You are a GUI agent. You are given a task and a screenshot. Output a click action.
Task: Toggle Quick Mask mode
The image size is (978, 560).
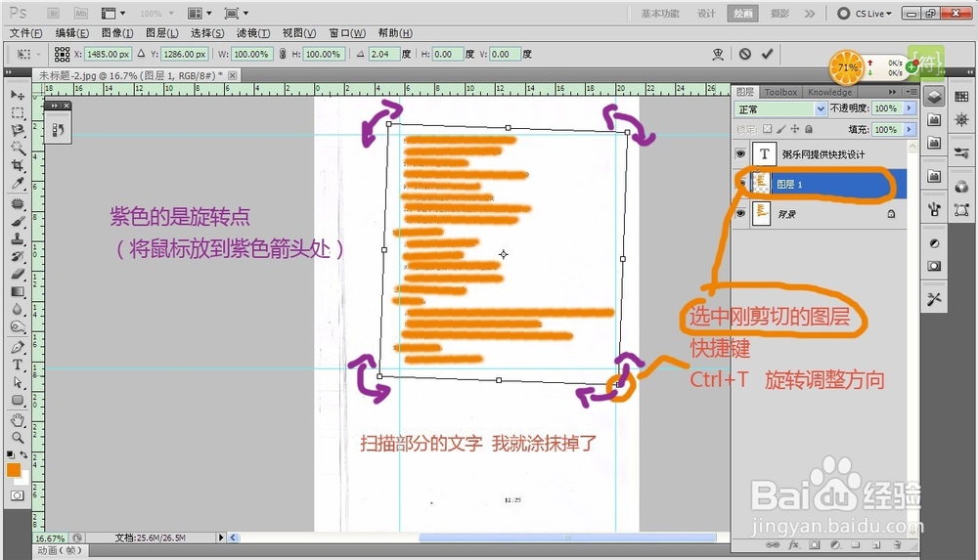tap(17, 495)
